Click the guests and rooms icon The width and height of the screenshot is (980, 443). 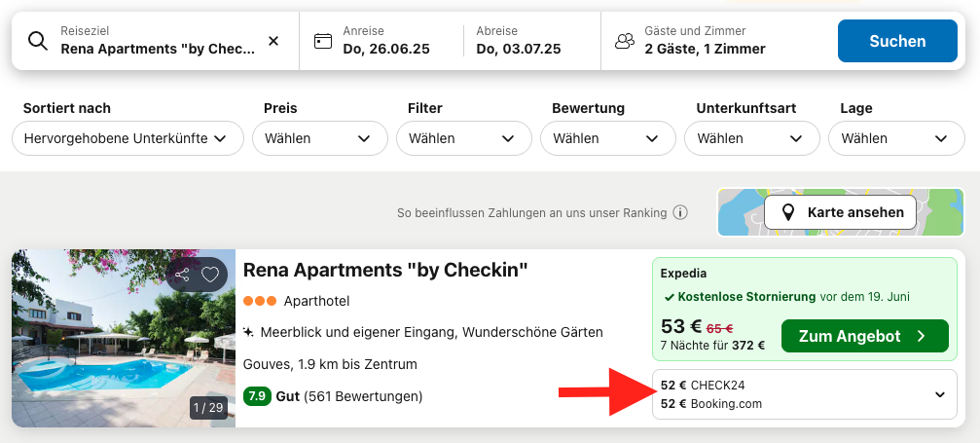click(x=624, y=41)
